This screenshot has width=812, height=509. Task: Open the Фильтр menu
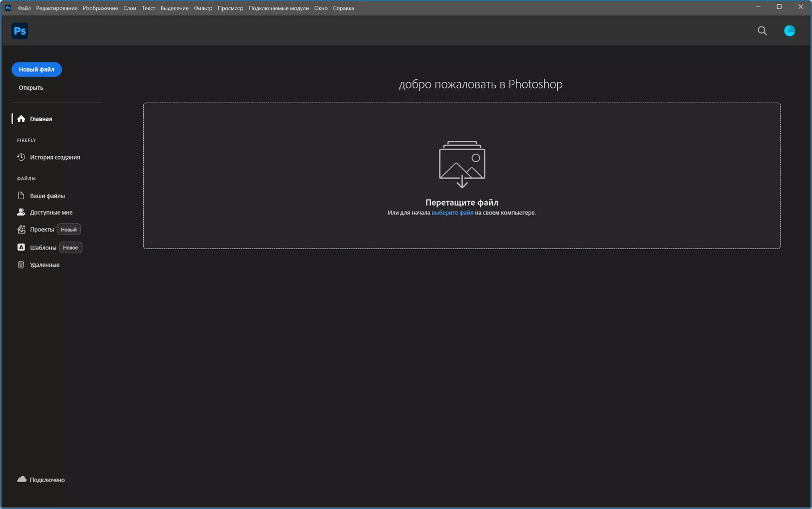click(203, 8)
